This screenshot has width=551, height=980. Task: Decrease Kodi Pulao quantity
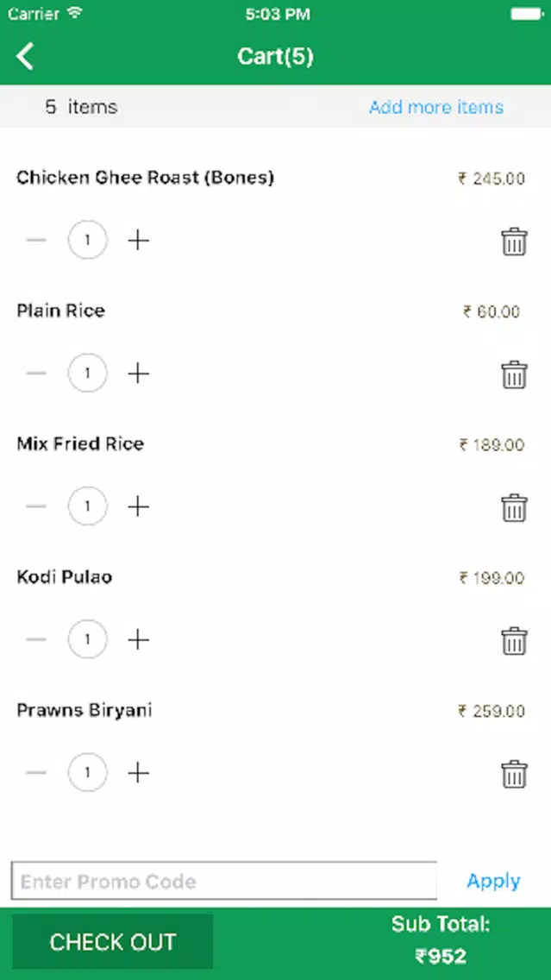click(x=36, y=639)
